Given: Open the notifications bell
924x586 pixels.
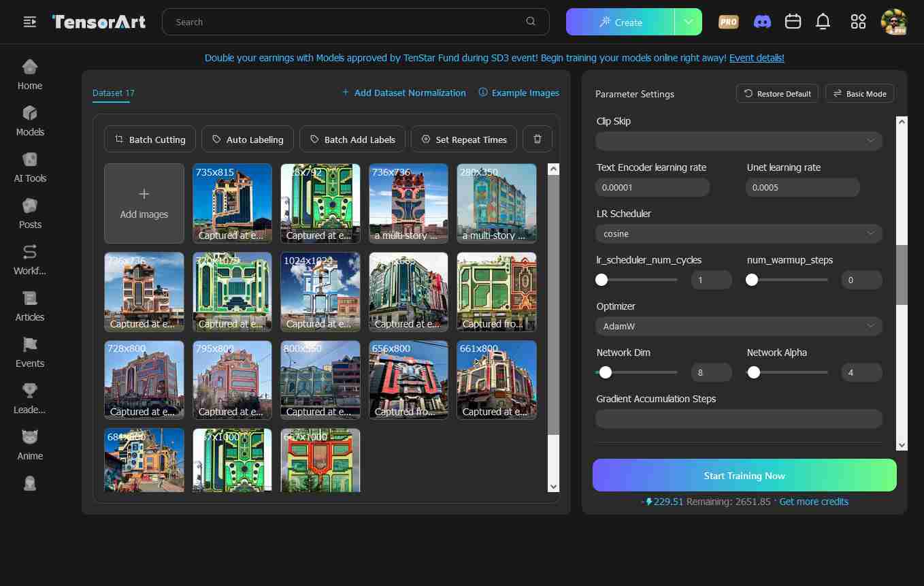Looking at the screenshot, I should click(823, 22).
